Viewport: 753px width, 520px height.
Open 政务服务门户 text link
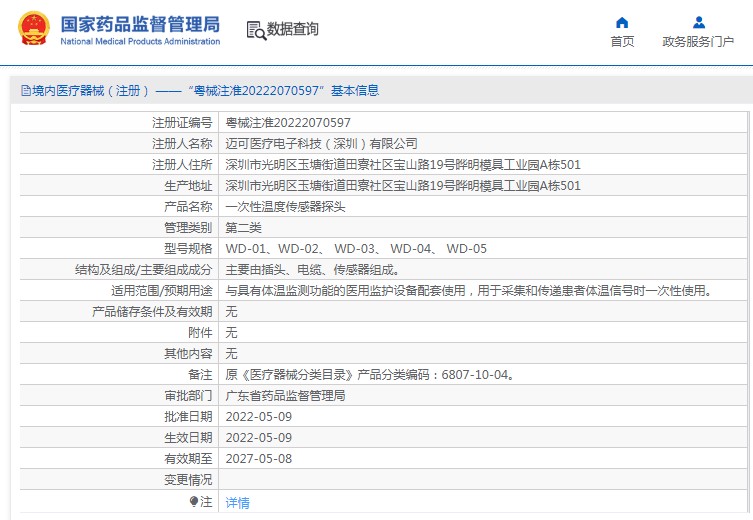coord(698,42)
